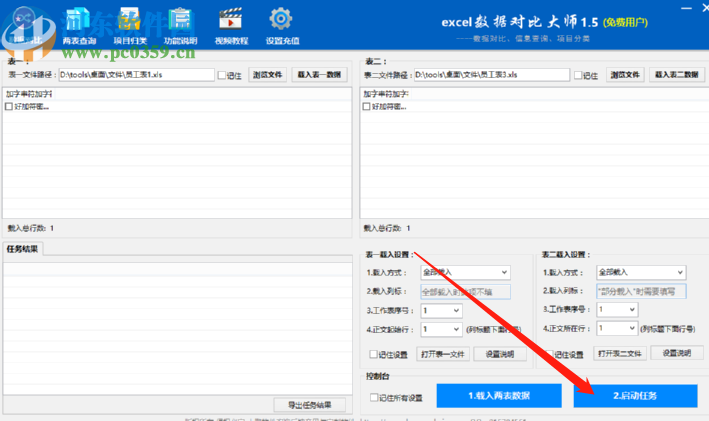Enable 记住设置 in table two load settings
The width and height of the screenshot is (709, 421).
(x=549, y=354)
